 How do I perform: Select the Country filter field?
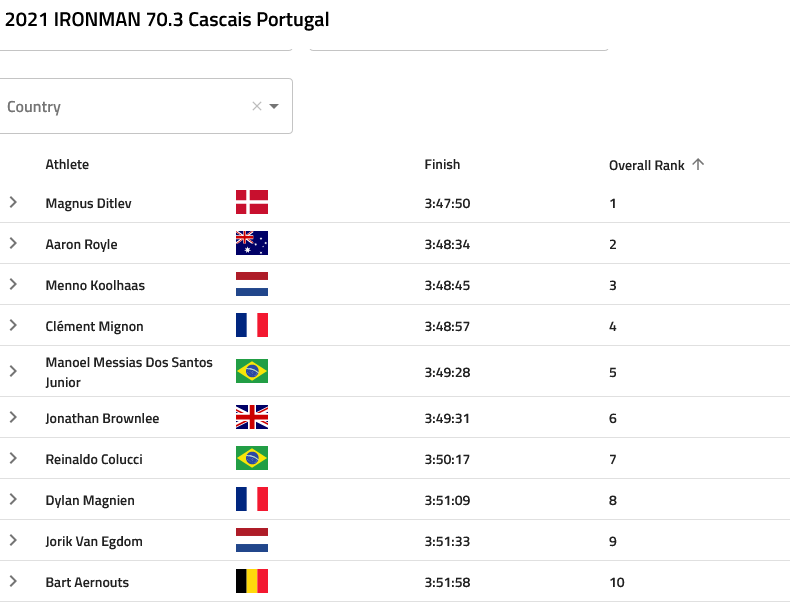pyautogui.click(x=144, y=106)
